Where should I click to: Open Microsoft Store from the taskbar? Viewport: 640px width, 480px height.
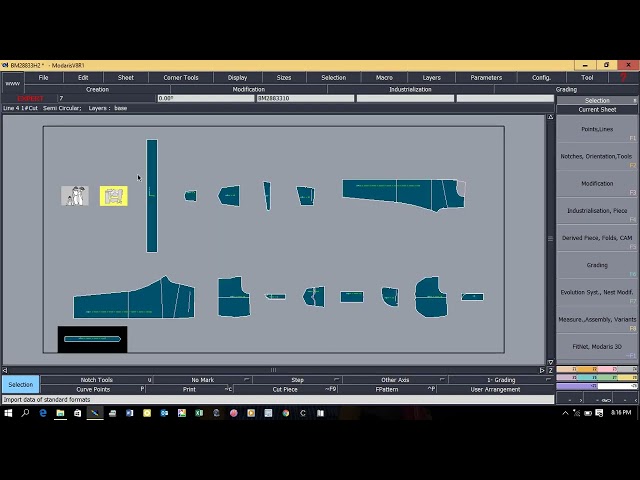click(78, 413)
